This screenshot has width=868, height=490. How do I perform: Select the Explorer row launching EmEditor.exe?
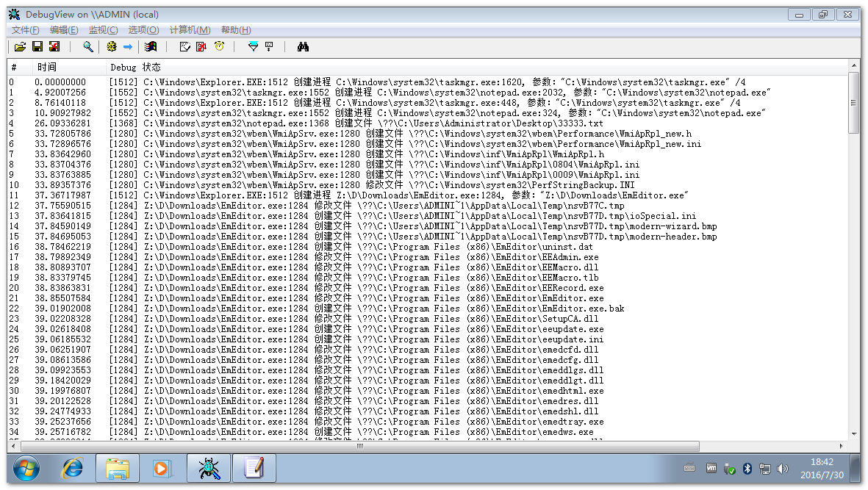tap(427, 195)
